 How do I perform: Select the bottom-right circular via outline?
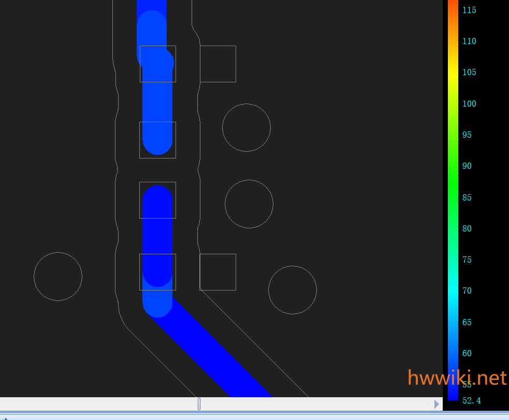293,290
